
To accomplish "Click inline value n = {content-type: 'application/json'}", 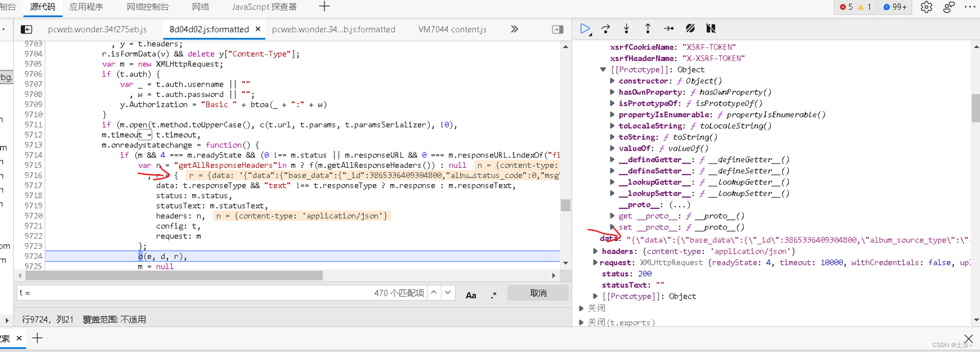I will coord(302,216).
